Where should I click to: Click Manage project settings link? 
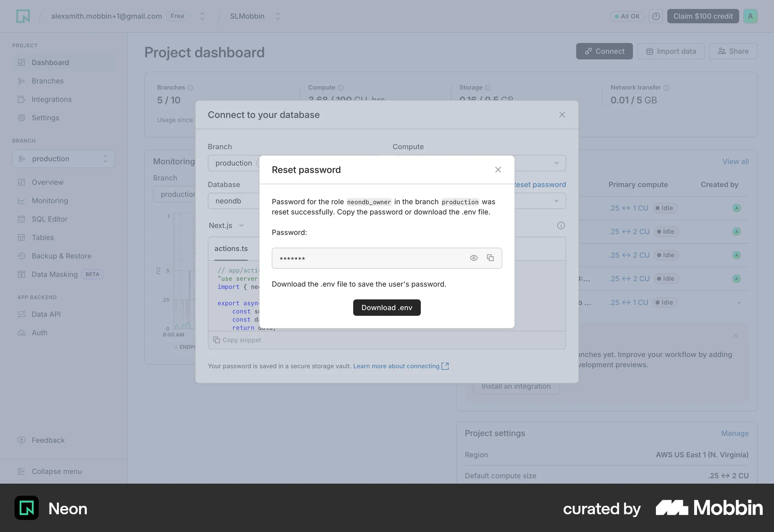(735, 433)
